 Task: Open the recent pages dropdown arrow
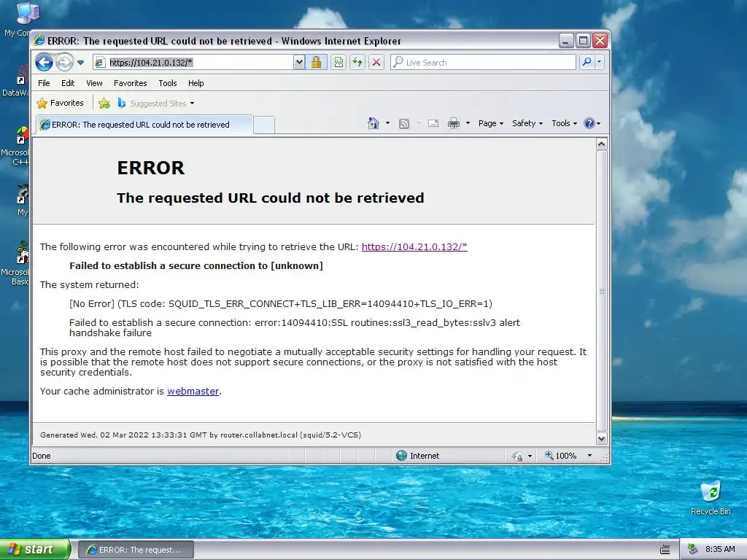[x=80, y=63]
